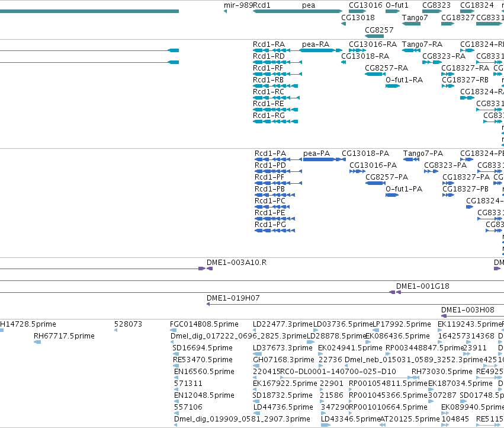Click the Rcd1-RF transcript label

[268, 68]
